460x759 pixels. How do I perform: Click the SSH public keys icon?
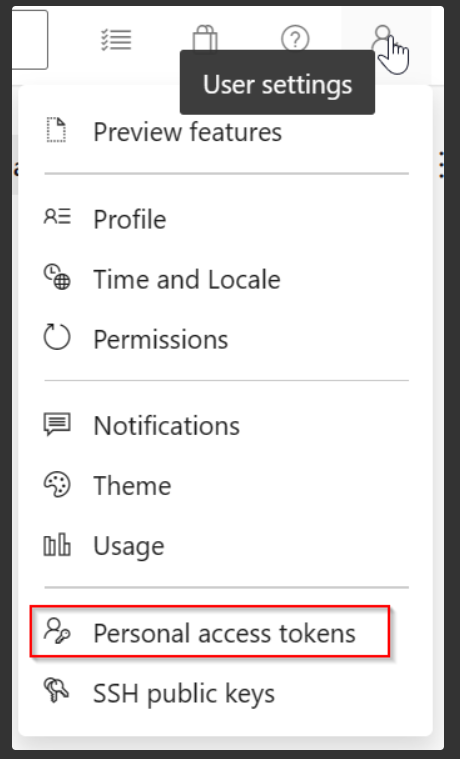point(57,689)
